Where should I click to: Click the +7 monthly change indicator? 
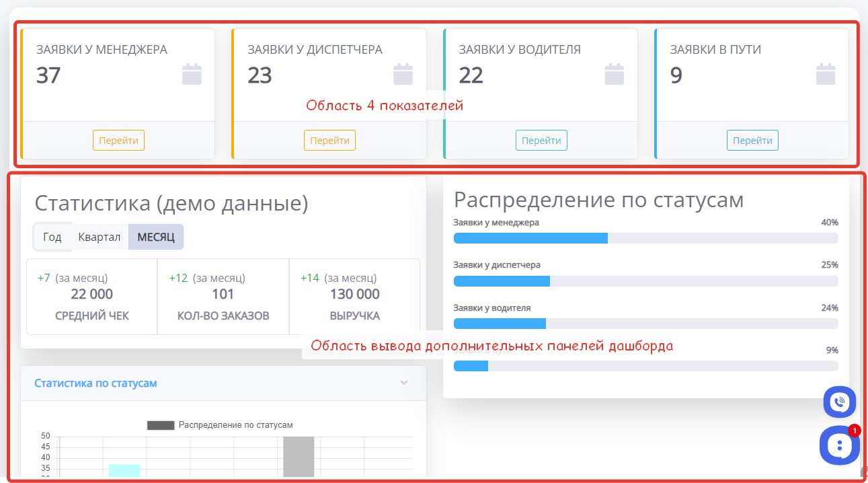tap(44, 278)
